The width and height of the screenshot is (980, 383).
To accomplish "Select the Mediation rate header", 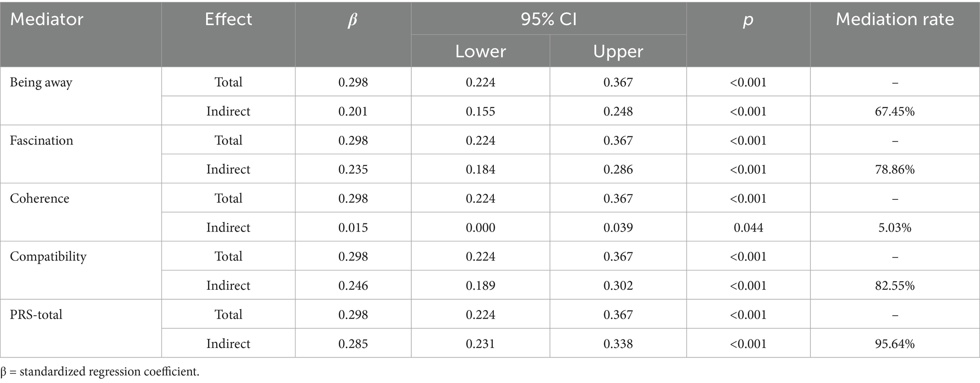I will (x=895, y=19).
